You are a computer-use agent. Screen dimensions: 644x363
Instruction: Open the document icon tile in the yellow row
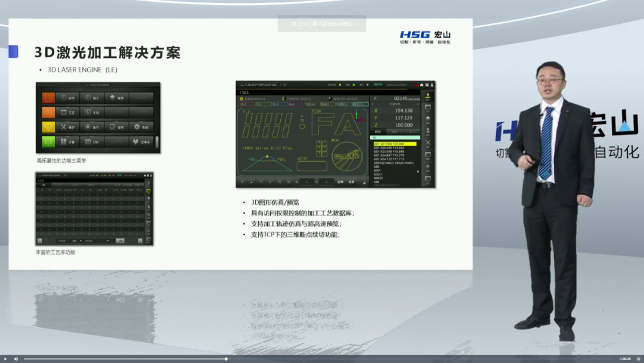[x=117, y=127]
